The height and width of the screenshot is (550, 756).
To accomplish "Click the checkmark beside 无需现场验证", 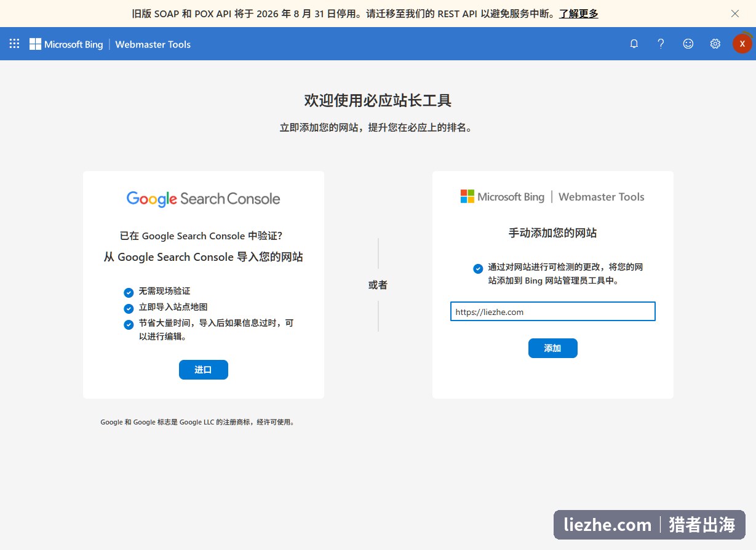I will 129,293.
